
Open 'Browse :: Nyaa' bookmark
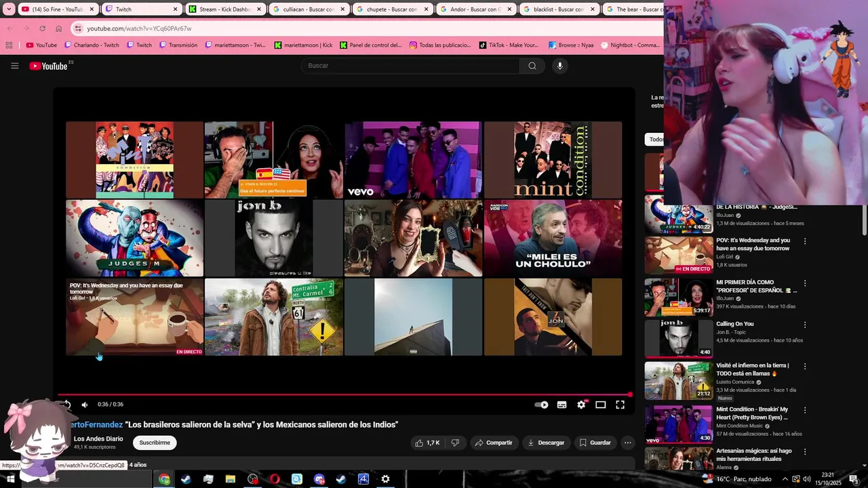(x=570, y=45)
